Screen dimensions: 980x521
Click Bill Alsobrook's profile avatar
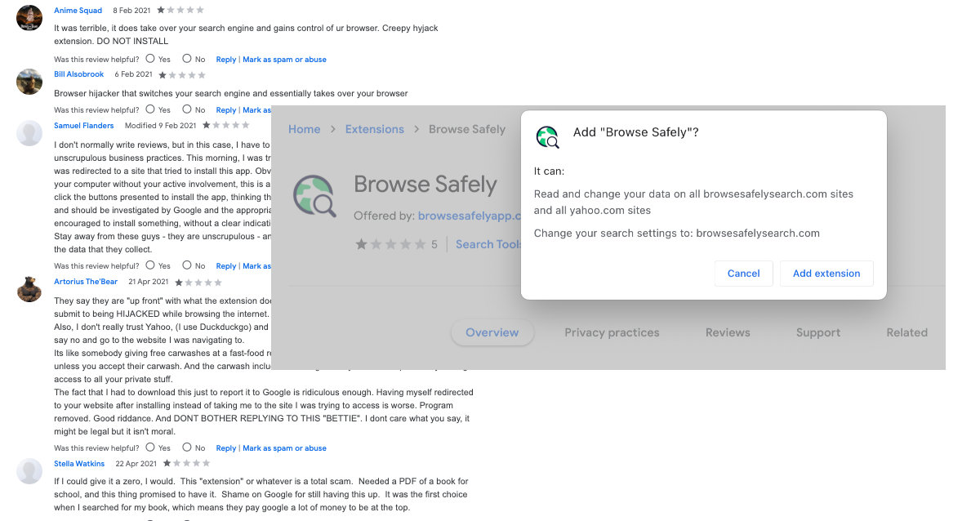29,82
